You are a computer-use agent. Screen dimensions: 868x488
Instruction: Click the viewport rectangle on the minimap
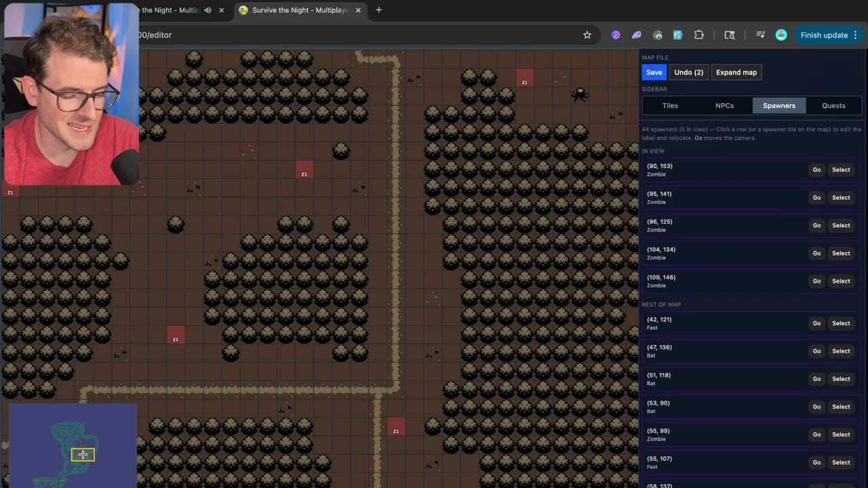click(x=83, y=454)
